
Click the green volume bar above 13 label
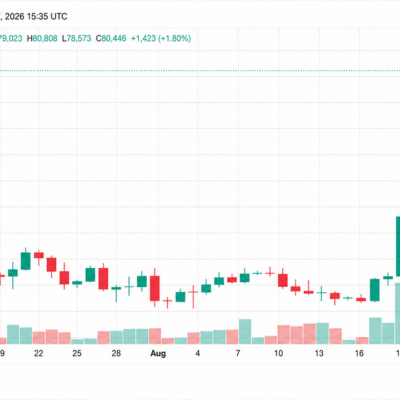point(323,333)
